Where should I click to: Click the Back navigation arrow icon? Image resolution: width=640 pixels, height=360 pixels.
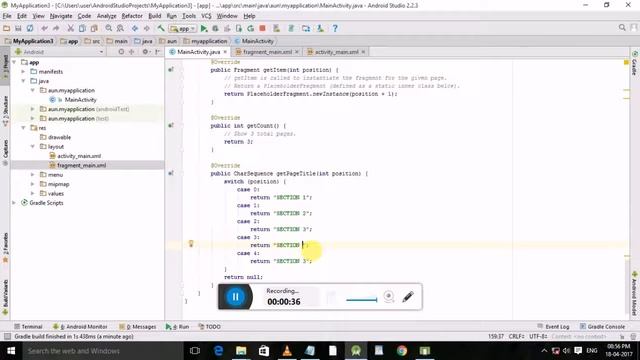(x=135, y=28)
